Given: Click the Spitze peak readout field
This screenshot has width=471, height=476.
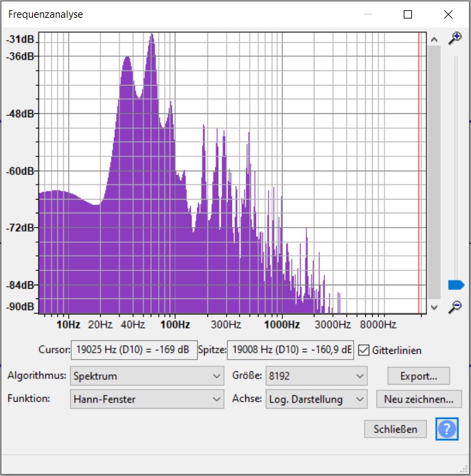Looking at the screenshot, I should tap(290, 350).
